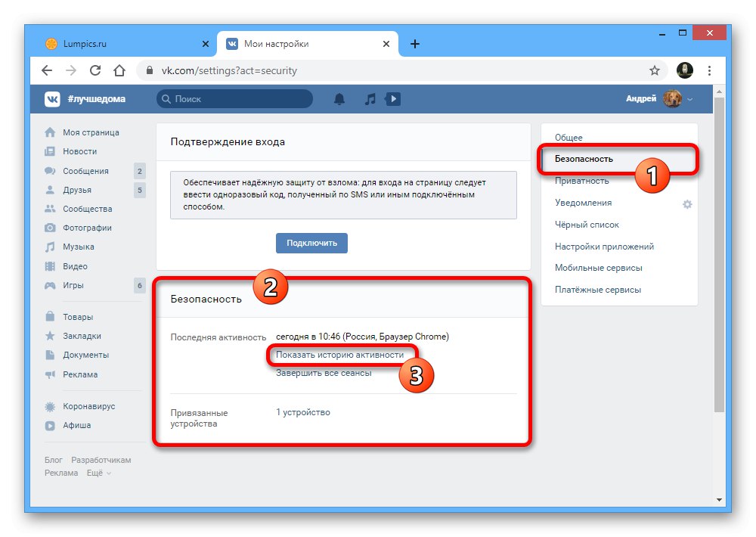
Task: Click the Сообщения counter badge 2
Action: point(139,171)
